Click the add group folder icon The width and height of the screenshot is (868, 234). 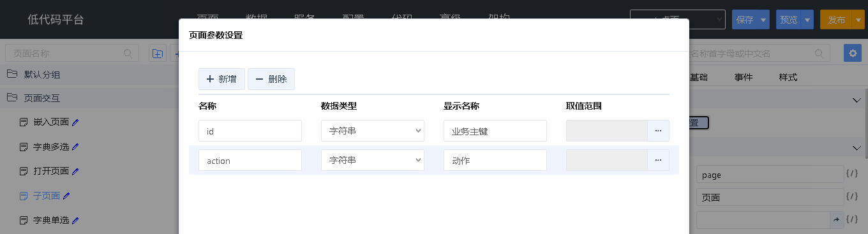tap(158, 54)
